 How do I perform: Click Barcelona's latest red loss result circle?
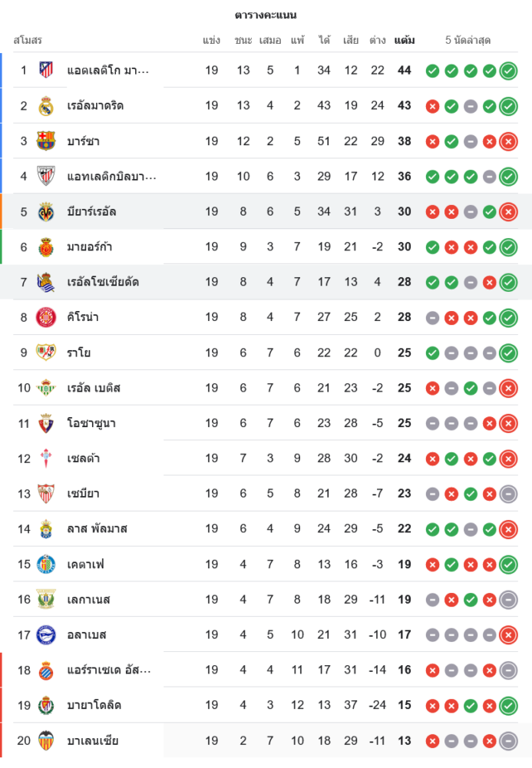[x=507, y=141]
